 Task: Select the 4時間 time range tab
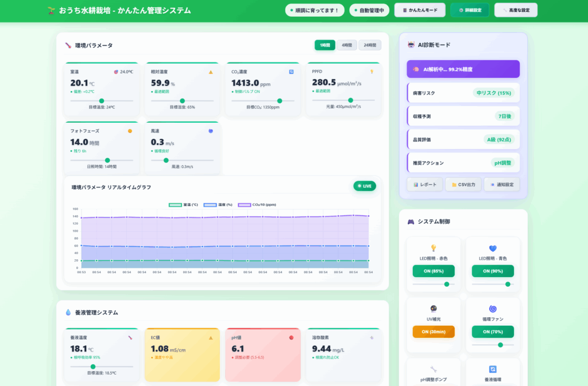(x=347, y=45)
